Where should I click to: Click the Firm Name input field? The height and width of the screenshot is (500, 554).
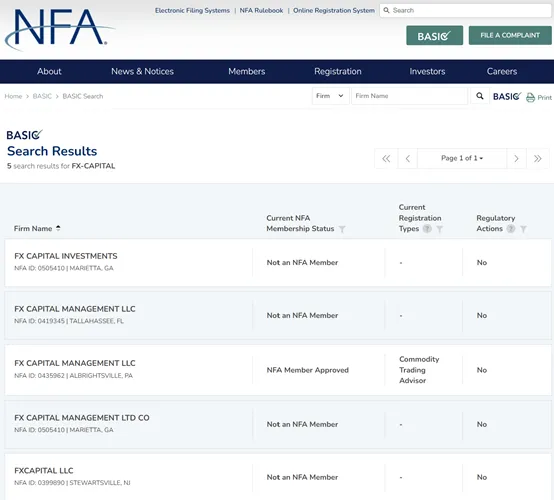pos(409,96)
